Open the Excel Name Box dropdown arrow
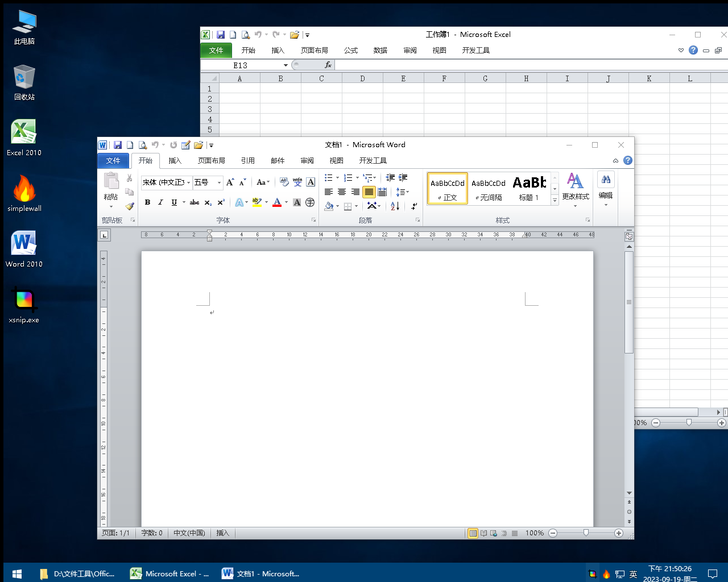 pyautogui.click(x=286, y=65)
